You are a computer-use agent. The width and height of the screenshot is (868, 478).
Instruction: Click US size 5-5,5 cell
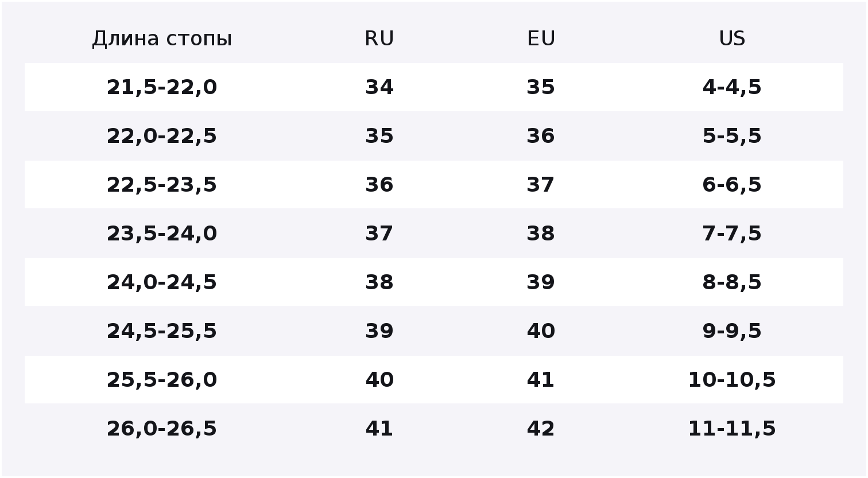tap(732, 136)
